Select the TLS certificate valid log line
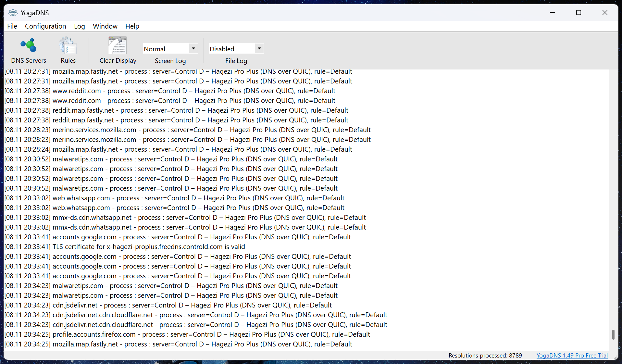This screenshot has width=622, height=364. click(x=125, y=247)
